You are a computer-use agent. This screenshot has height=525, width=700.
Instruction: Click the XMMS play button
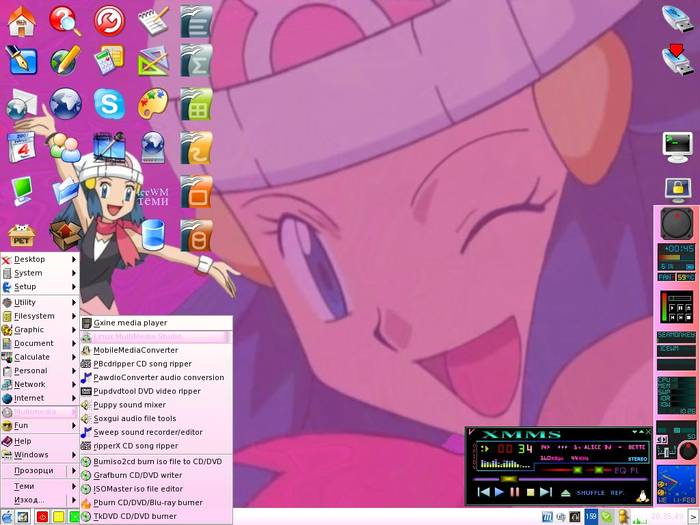point(500,492)
